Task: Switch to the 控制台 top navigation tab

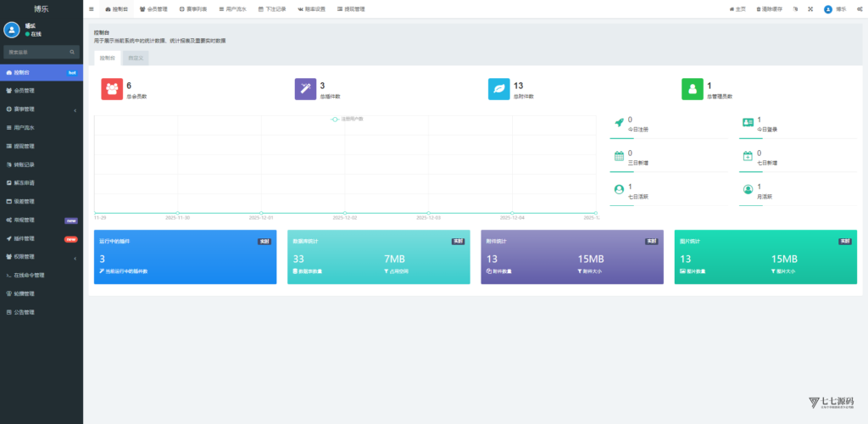Action: (116, 9)
